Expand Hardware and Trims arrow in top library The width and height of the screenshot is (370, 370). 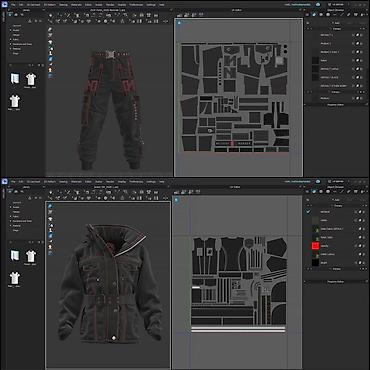[x=11, y=44]
